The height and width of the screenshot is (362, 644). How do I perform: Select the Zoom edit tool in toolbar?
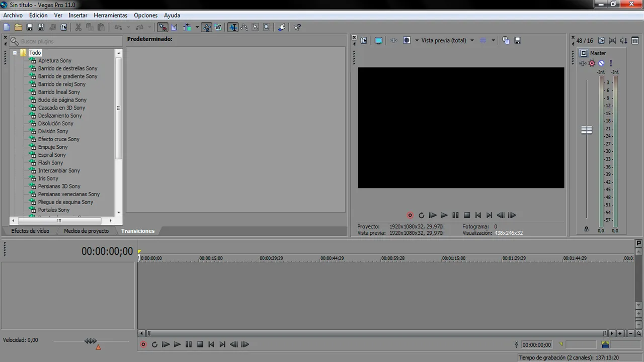coord(267,27)
